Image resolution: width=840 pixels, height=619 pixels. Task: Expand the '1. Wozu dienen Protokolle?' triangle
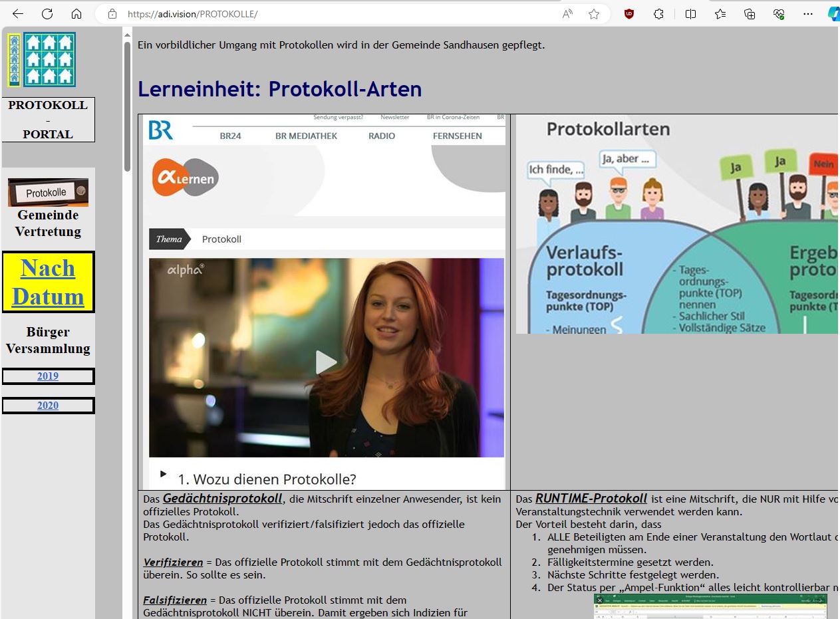tap(163, 474)
